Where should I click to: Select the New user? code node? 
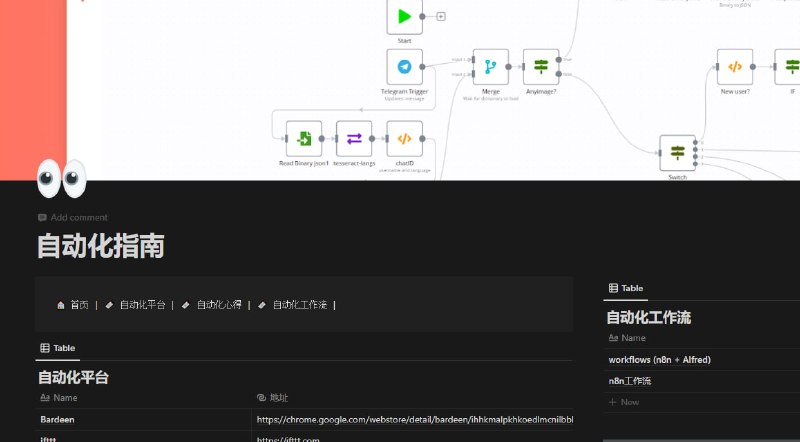pyautogui.click(x=735, y=67)
